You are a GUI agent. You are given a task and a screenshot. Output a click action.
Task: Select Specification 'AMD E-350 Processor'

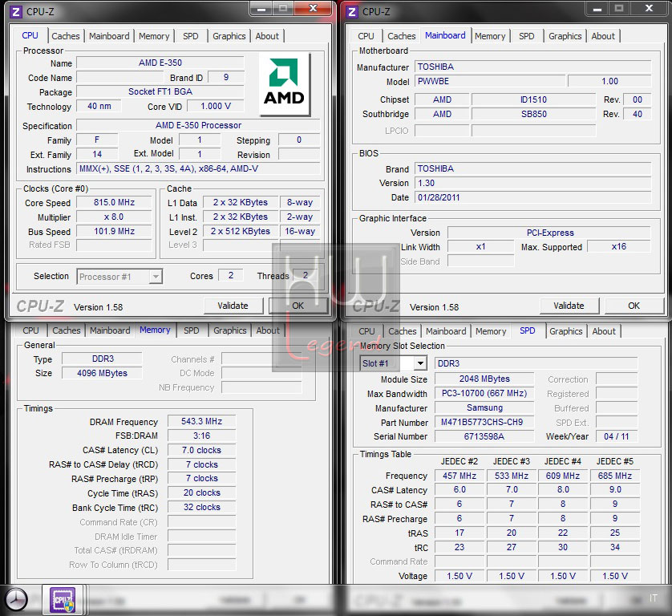click(x=198, y=126)
